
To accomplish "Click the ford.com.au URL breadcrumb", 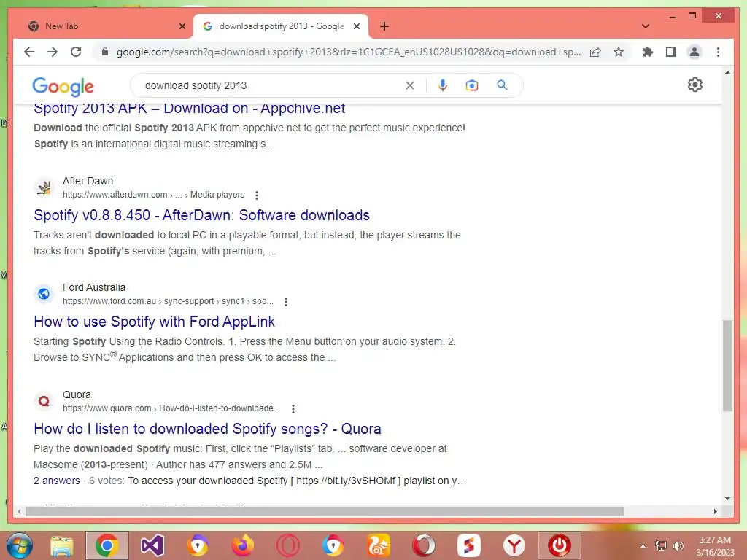I will [169, 301].
